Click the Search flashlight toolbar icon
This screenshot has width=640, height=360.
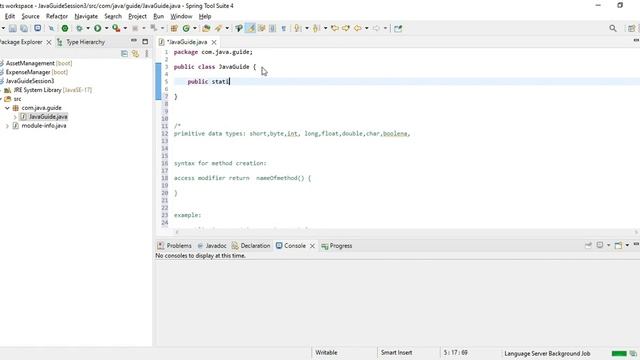click(218, 28)
